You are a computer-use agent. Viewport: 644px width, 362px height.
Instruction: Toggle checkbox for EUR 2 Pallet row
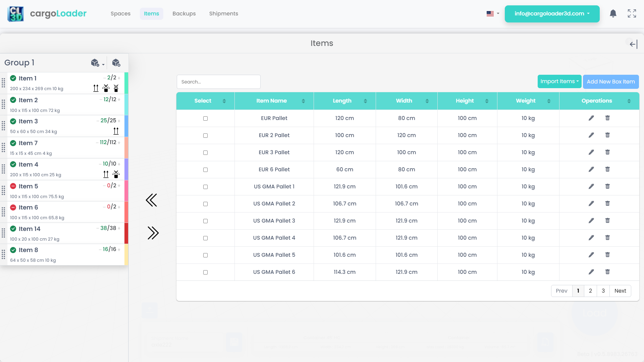point(205,135)
